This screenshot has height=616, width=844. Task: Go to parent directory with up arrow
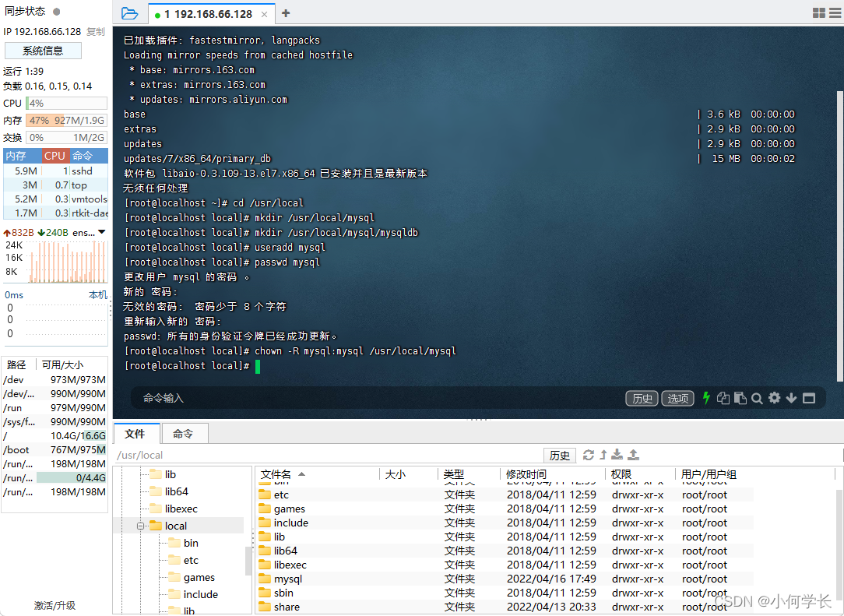(603, 455)
